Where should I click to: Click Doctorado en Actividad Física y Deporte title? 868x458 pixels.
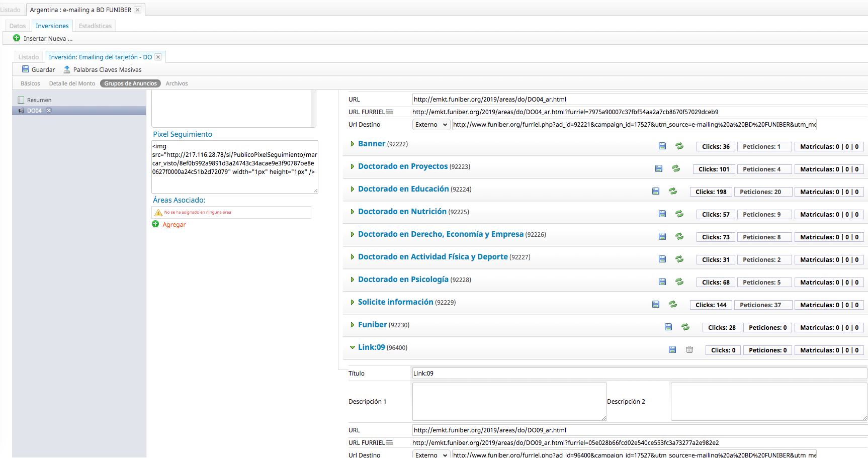click(x=432, y=257)
